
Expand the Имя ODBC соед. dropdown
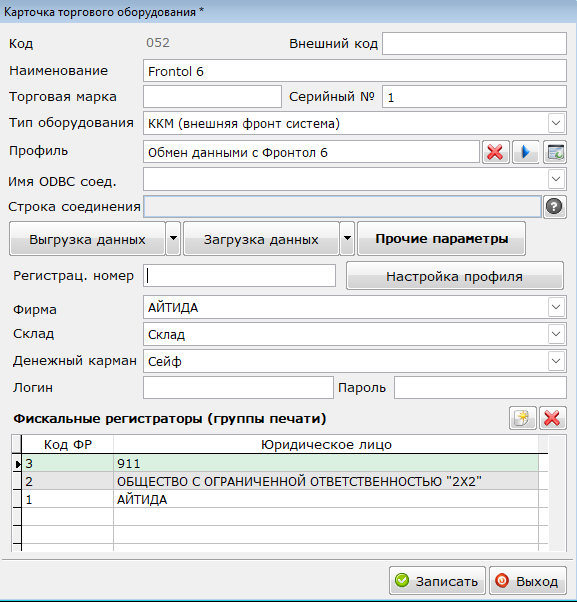click(x=556, y=179)
